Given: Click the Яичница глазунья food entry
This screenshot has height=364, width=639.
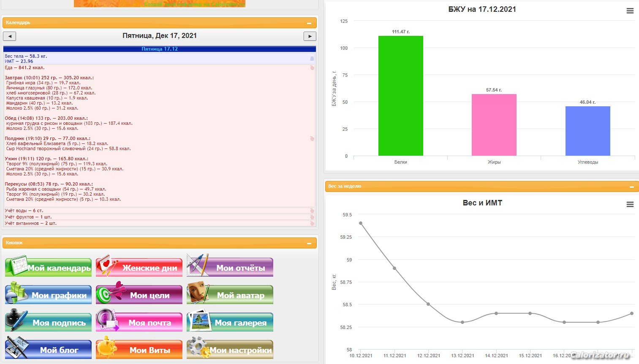Looking at the screenshot, I should (49, 88).
